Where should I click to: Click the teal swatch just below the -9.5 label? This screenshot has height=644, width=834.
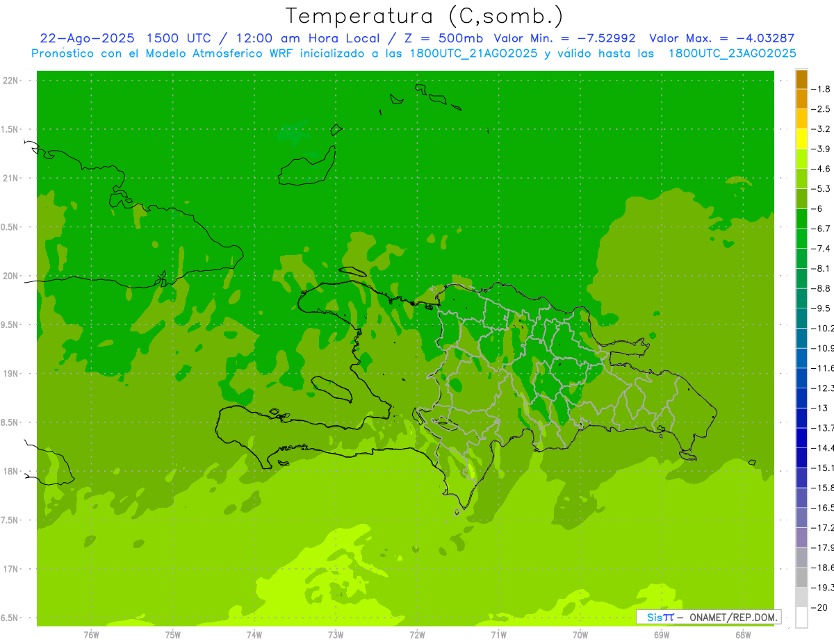pos(801,317)
